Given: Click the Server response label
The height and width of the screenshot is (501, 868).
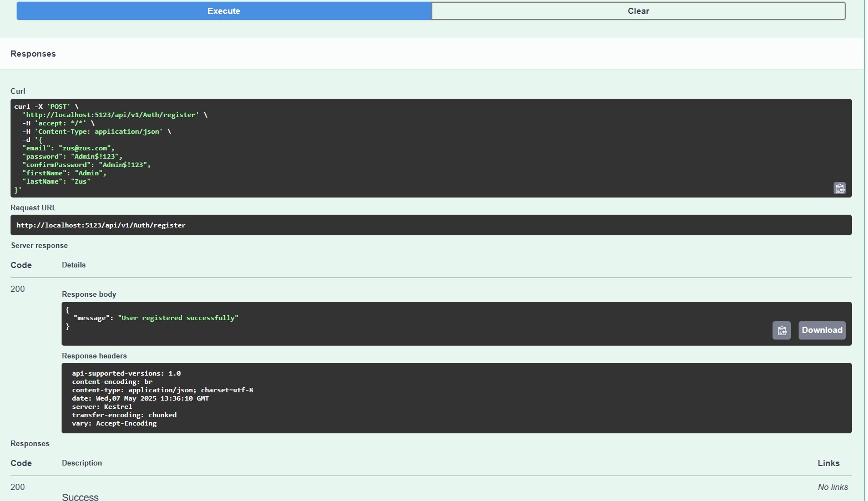Looking at the screenshot, I should (39, 245).
